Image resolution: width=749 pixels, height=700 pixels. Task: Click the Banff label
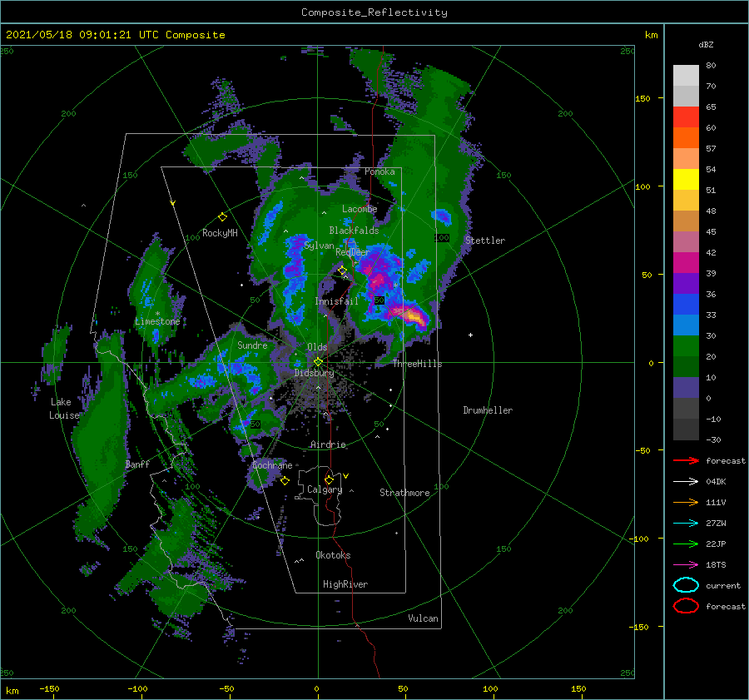click(137, 464)
